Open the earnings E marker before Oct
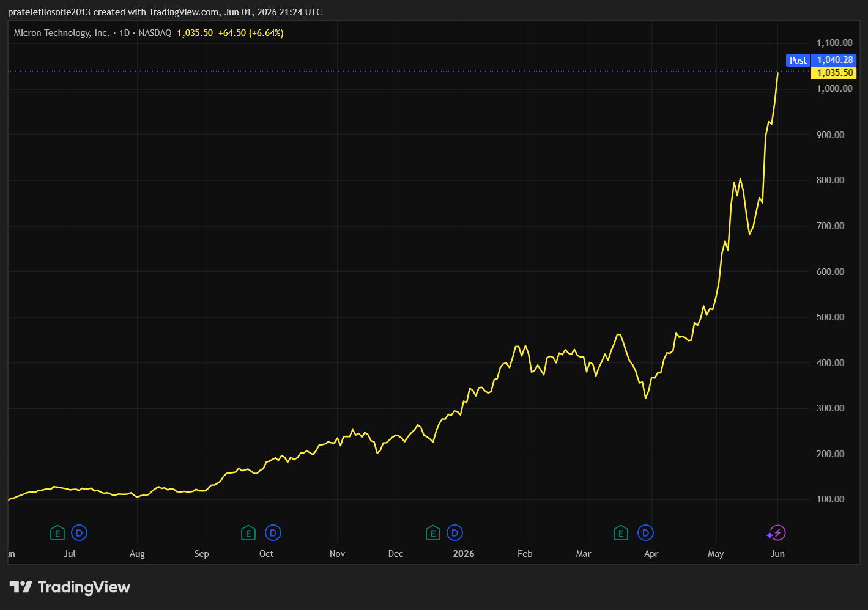 (x=248, y=533)
